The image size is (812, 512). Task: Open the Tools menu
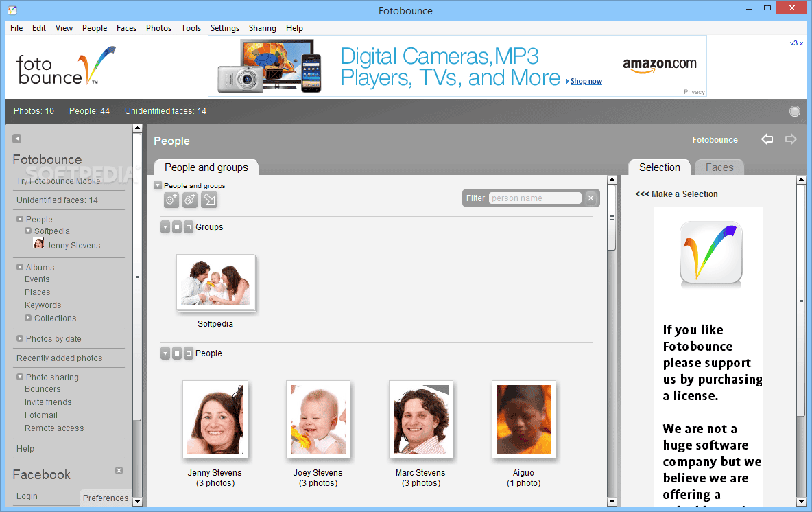point(191,28)
